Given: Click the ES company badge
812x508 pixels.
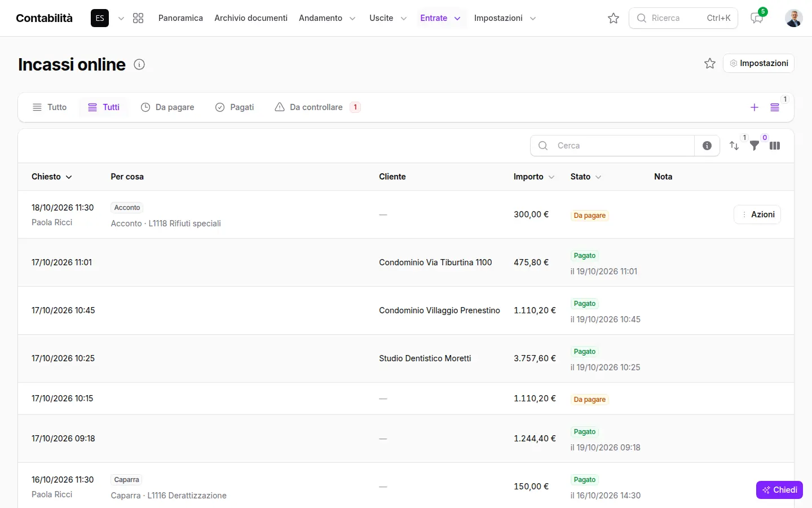Looking at the screenshot, I should (x=100, y=18).
